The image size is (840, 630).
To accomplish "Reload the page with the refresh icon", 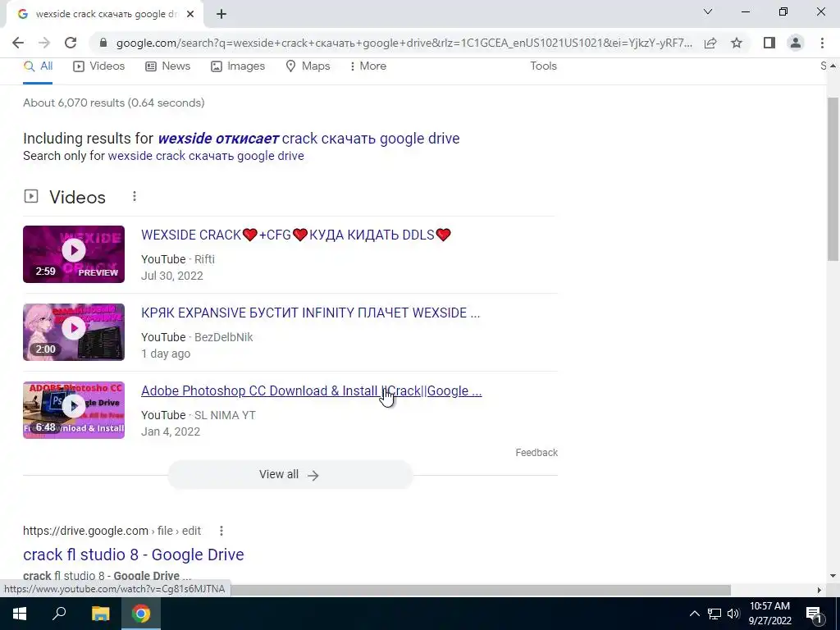I will pyautogui.click(x=71, y=43).
